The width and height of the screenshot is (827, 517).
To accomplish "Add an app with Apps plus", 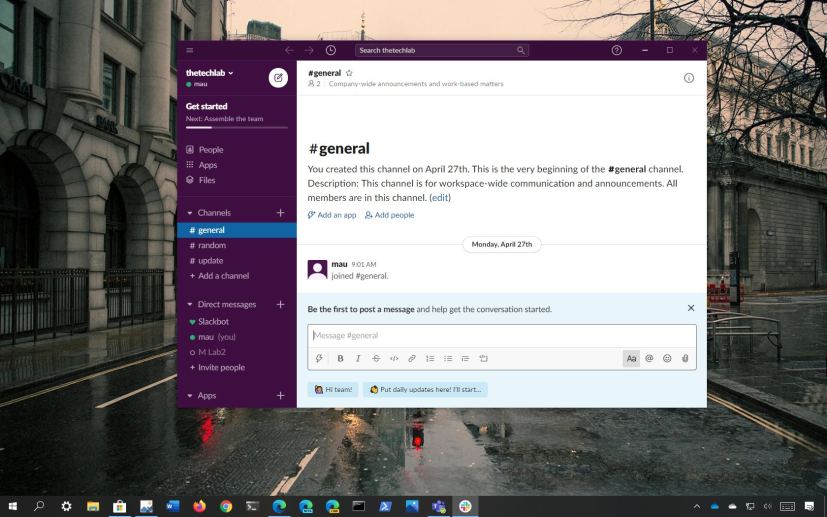I will (x=281, y=396).
